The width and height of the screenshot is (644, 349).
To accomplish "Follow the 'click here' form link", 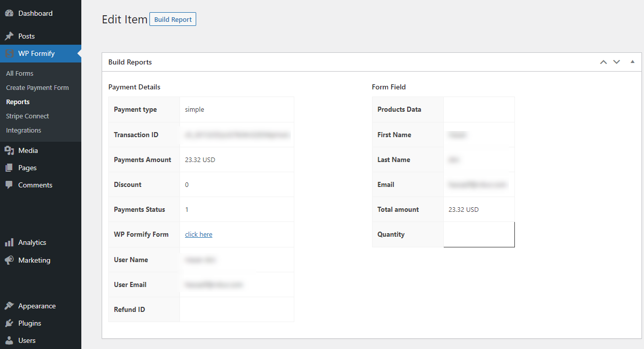I will 199,234.
